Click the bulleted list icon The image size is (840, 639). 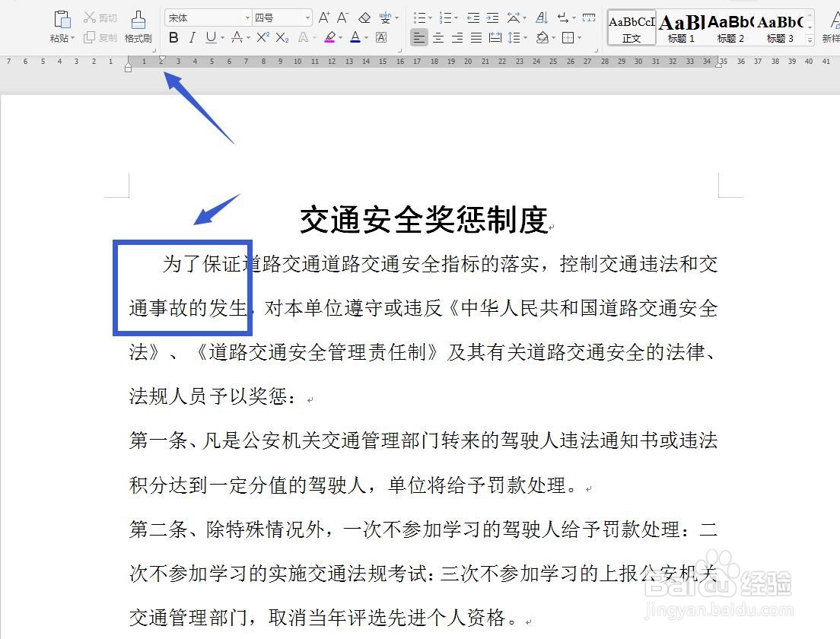tap(419, 18)
